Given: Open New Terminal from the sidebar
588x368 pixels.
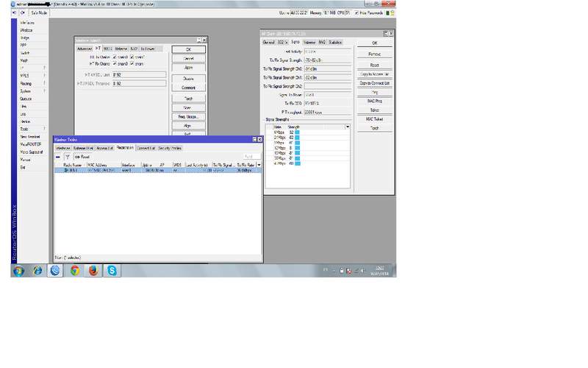Looking at the screenshot, I should coord(30,137).
